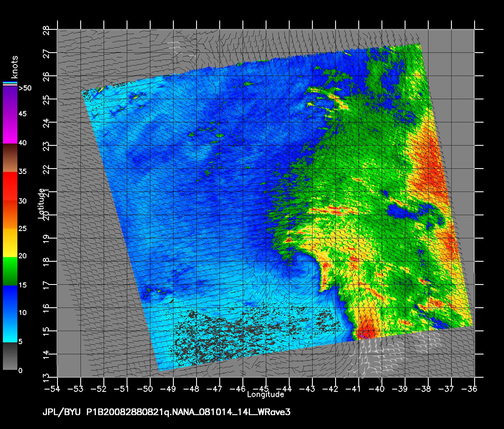
Task: Click the blue 10–15 knots color band
Action: pos(10,300)
